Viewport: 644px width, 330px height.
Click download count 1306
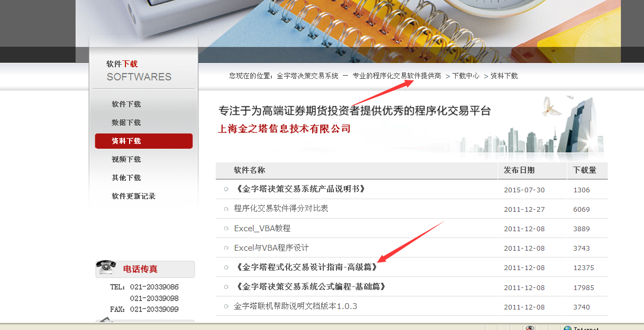tap(582, 190)
